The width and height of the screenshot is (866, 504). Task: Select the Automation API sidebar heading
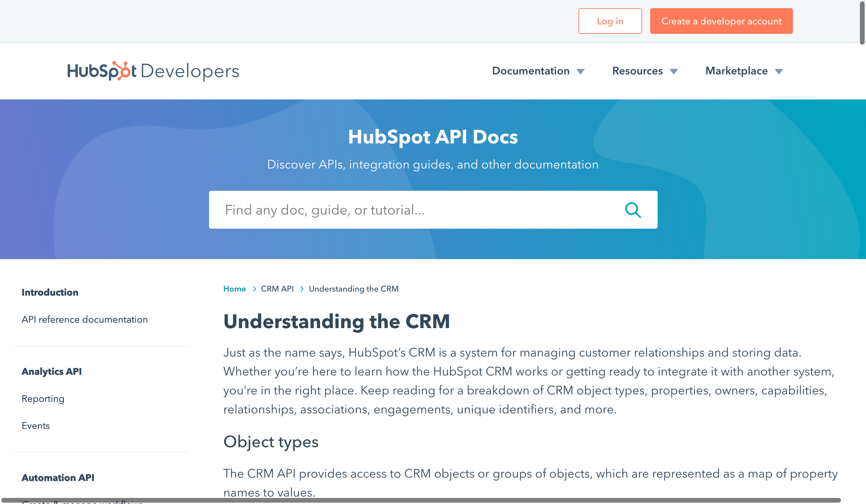(58, 478)
